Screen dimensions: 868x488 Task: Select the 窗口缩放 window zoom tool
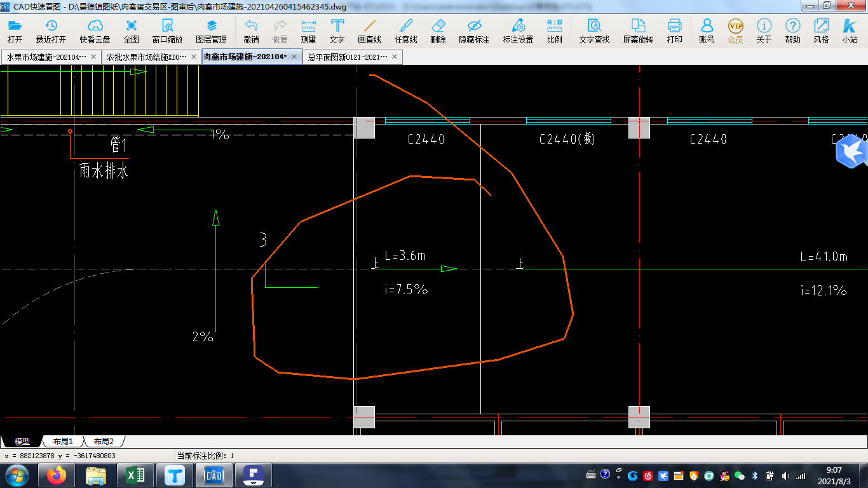(x=167, y=30)
